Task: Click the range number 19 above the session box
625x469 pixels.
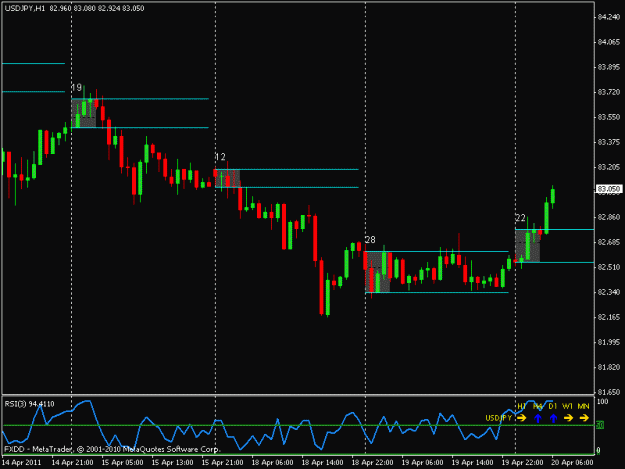Action: coord(77,87)
